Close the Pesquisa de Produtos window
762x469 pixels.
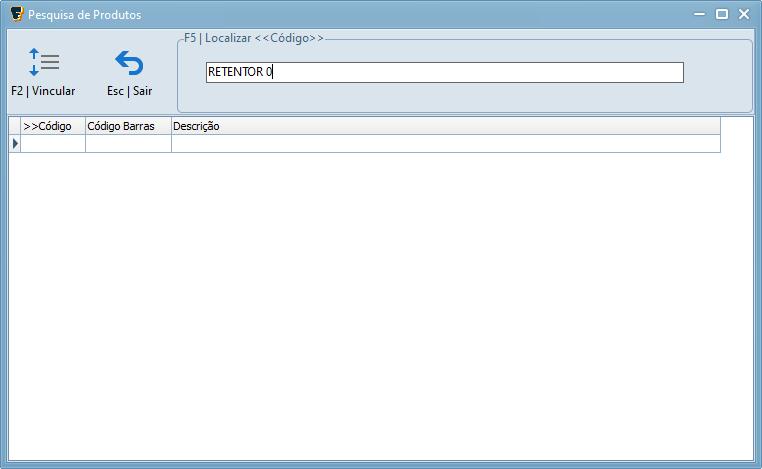click(744, 14)
